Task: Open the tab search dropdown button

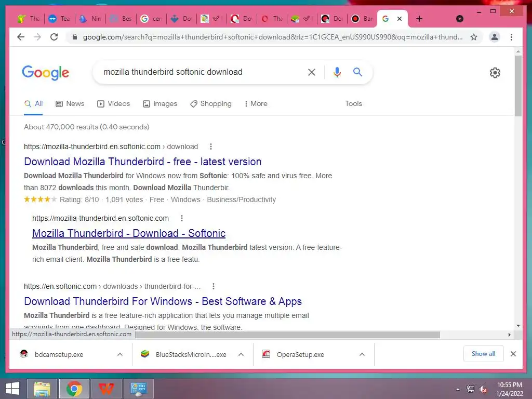Action: coord(460,19)
